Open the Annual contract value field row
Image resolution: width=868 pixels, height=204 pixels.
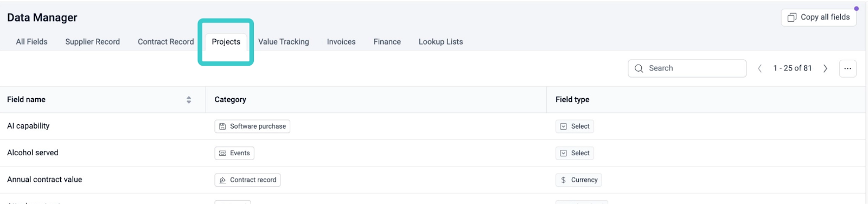(432, 180)
